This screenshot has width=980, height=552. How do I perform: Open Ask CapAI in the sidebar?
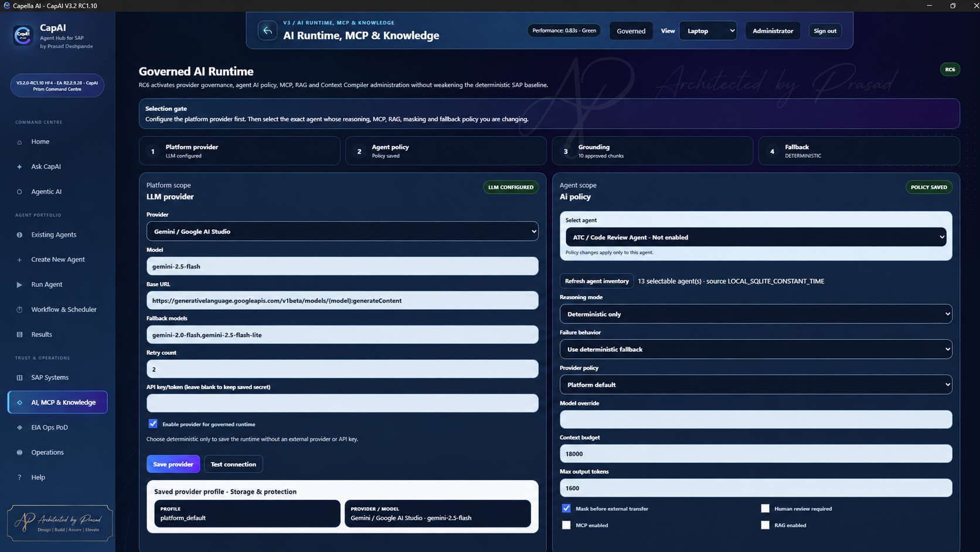click(x=57, y=167)
